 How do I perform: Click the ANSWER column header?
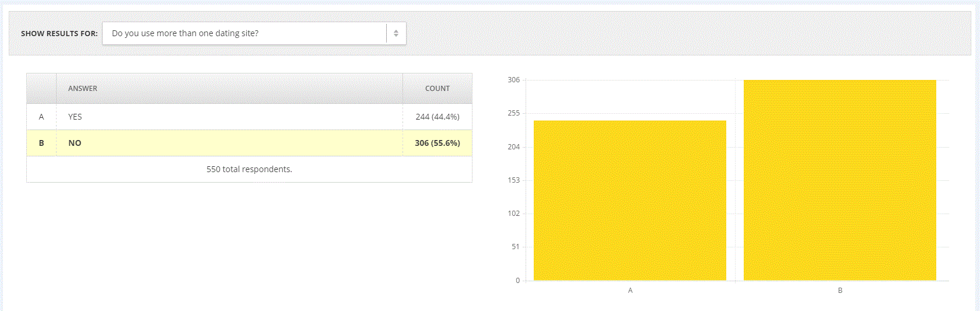click(x=83, y=89)
